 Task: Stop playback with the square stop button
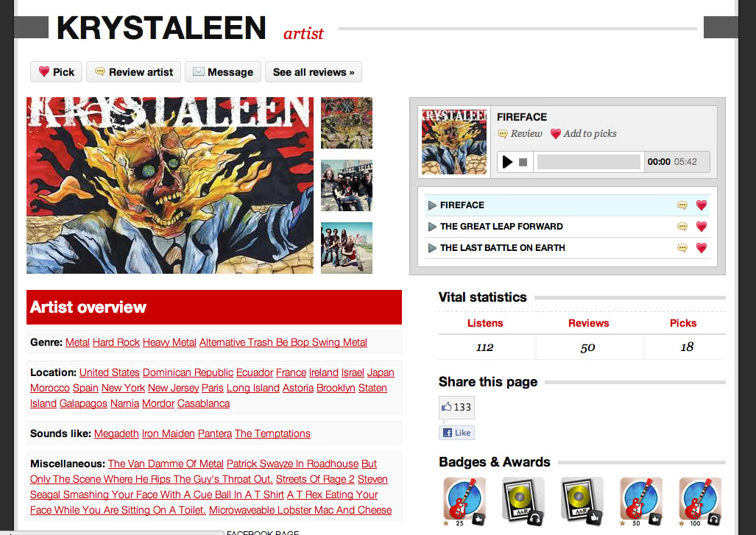click(523, 163)
